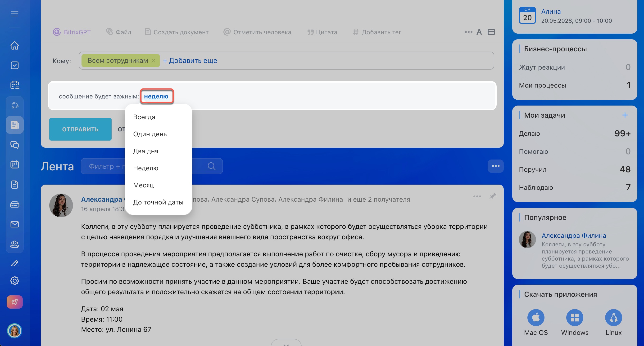Open more options in editor toolbar
644x346 pixels.
click(468, 32)
